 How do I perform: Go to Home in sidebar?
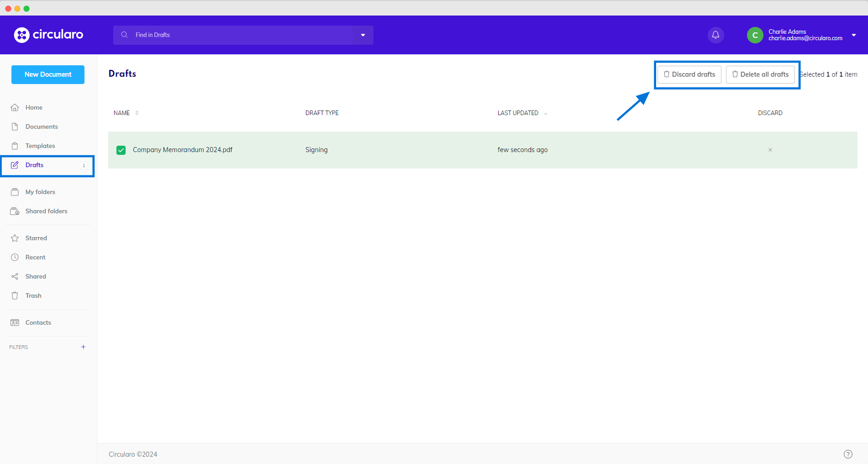(34, 107)
